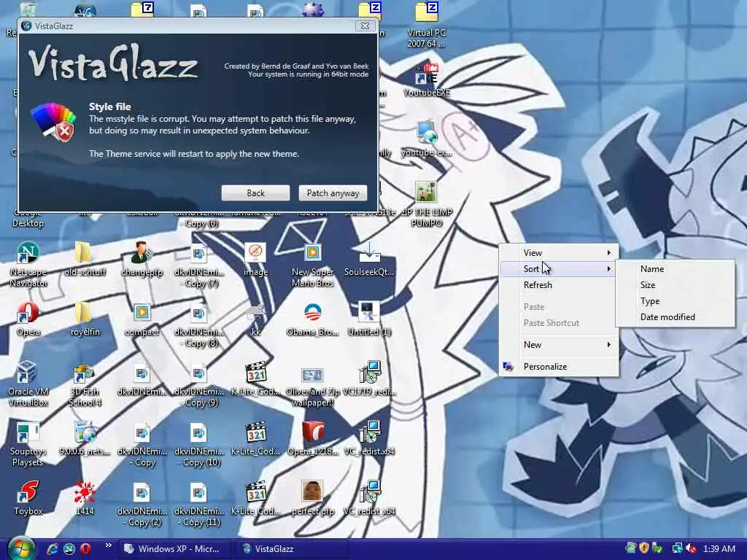Viewport: 747px width, 560px height.
Task: Select the Opera_1218... installer icon
Action: 312,438
